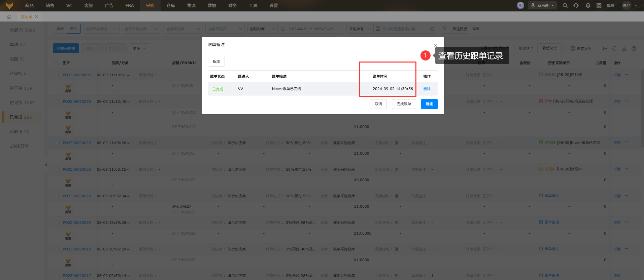This screenshot has height=280, width=644.
Task: Open the help question mark icon in the toolbar
Action: point(634,48)
